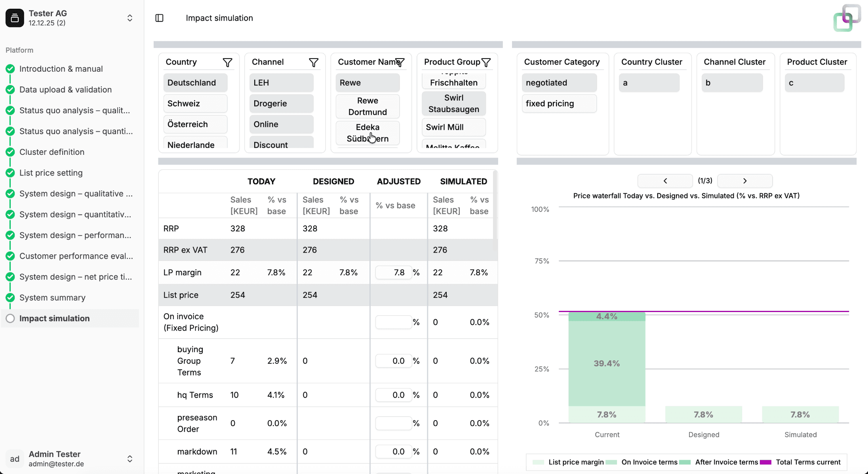Click the overlapping squares logo top right

(x=847, y=18)
